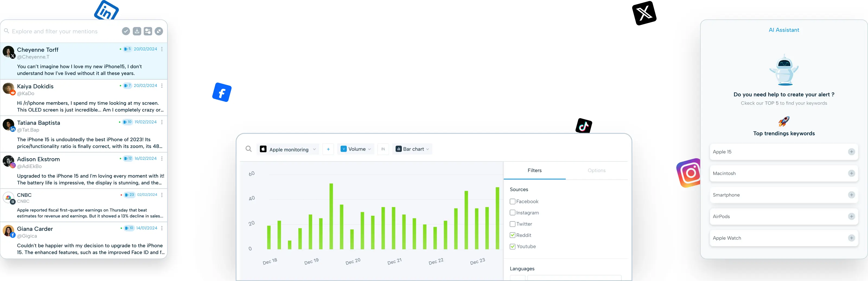The width and height of the screenshot is (868, 281).
Task: Click Cheyenne Torff's profile avatar
Action: point(8,52)
